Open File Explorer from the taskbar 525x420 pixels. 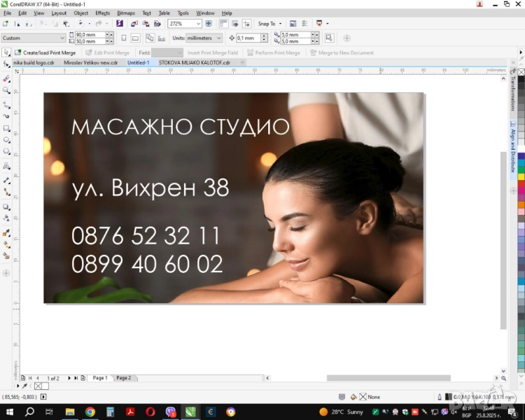(69, 412)
